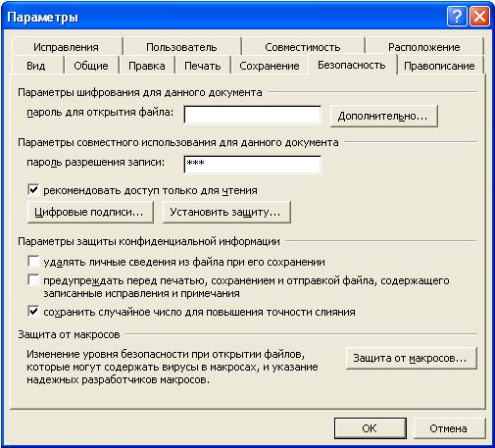Focus the пароль для открытия файла field

click(253, 115)
